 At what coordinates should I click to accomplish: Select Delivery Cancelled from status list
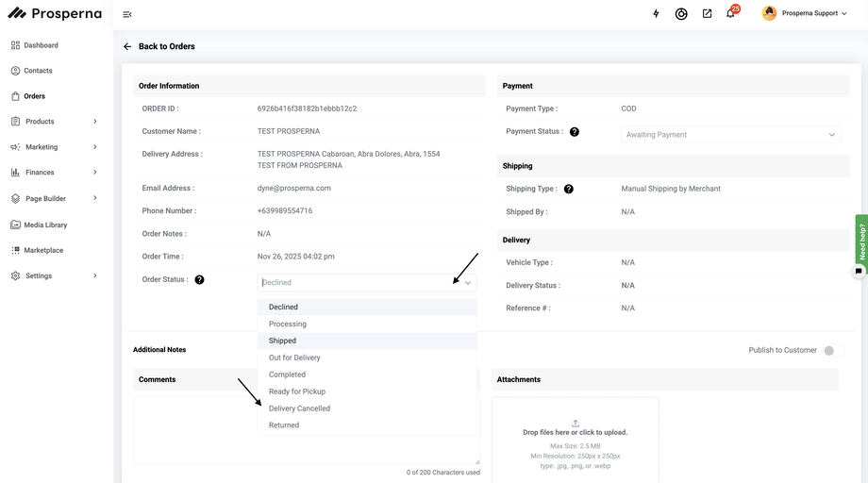pyautogui.click(x=299, y=408)
